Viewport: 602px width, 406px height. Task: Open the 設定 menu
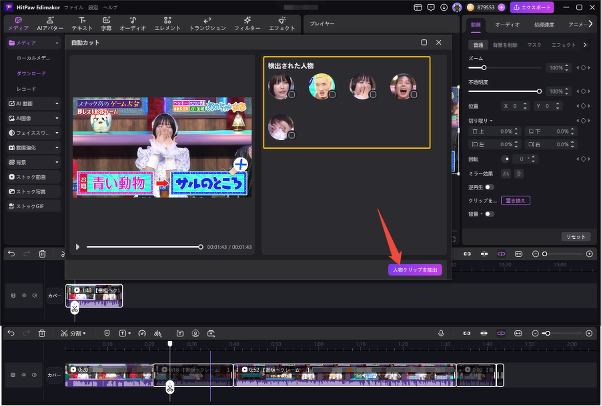coord(93,7)
